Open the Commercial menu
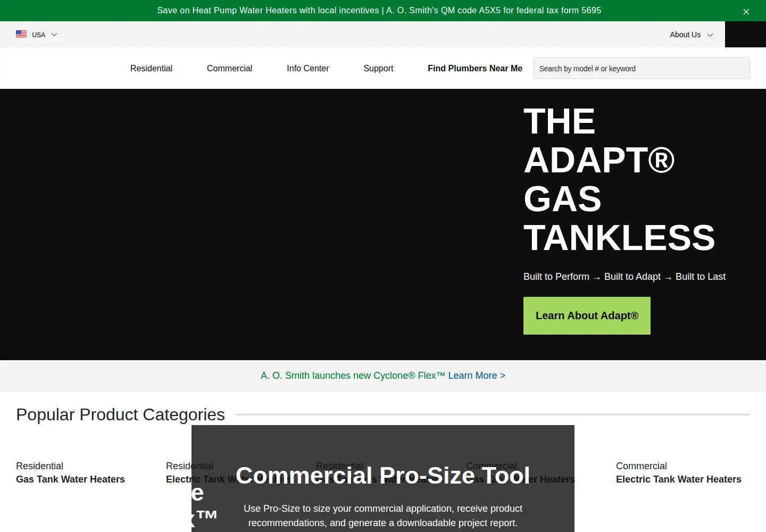The image size is (766, 532). [229, 68]
